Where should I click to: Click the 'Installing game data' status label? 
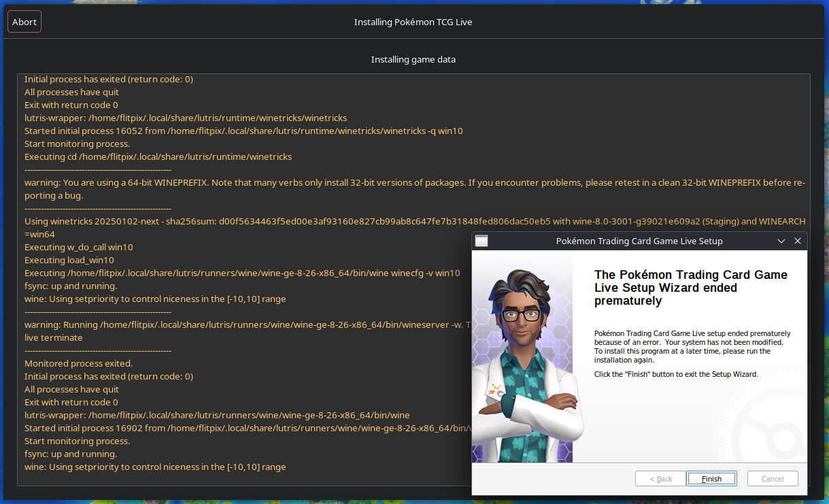point(413,59)
